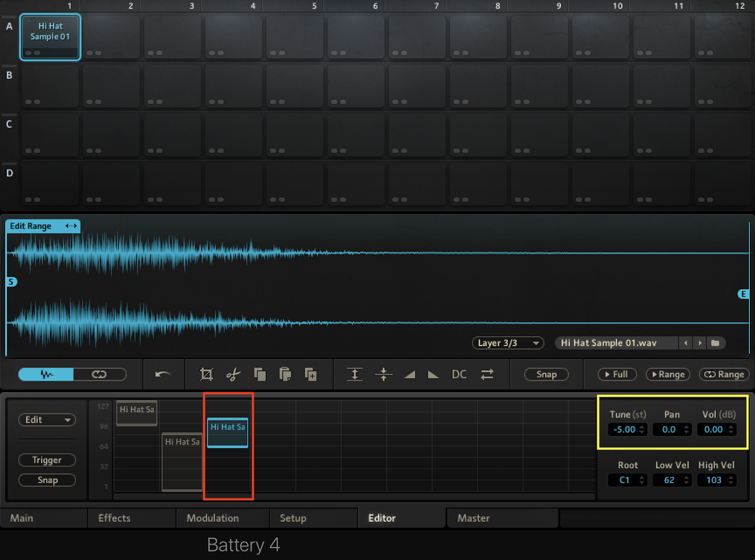Click the Edit Range label
The image size is (755, 560).
point(31,226)
